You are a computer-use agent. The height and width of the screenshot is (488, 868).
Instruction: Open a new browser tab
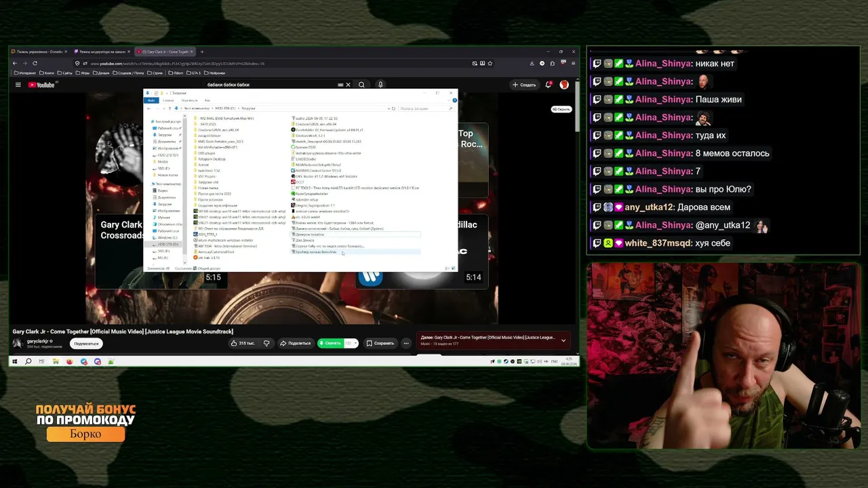(x=201, y=52)
